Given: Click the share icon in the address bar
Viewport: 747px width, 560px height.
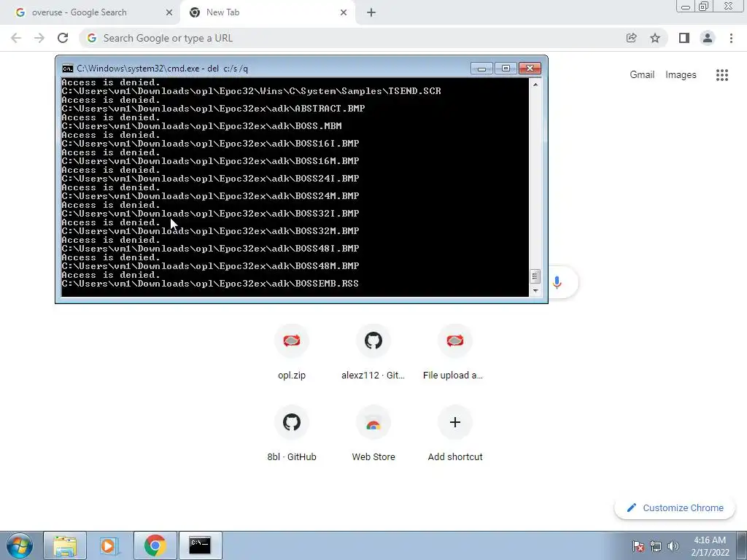Looking at the screenshot, I should pyautogui.click(x=631, y=38).
